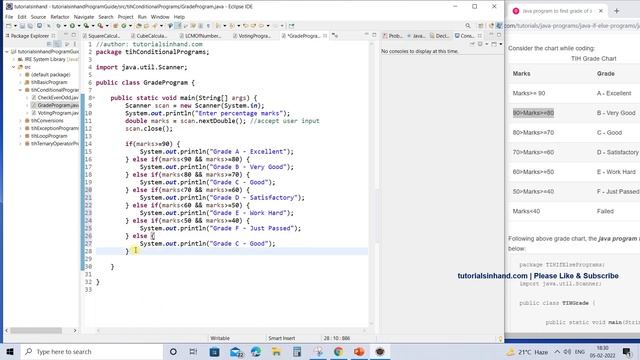Maximize the Console view panel
Viewport: 640px width, 360px height.
click(499, 36)
